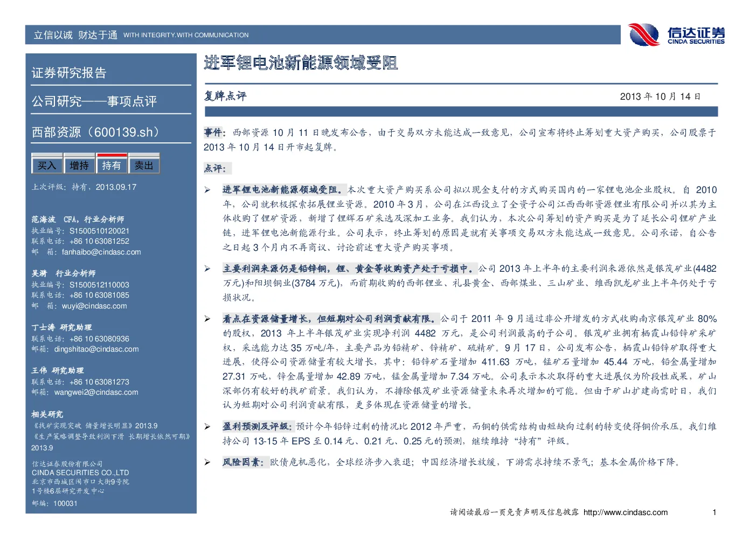Click the Cinda Securities logo
756x535 pixels.
(676, 35)
